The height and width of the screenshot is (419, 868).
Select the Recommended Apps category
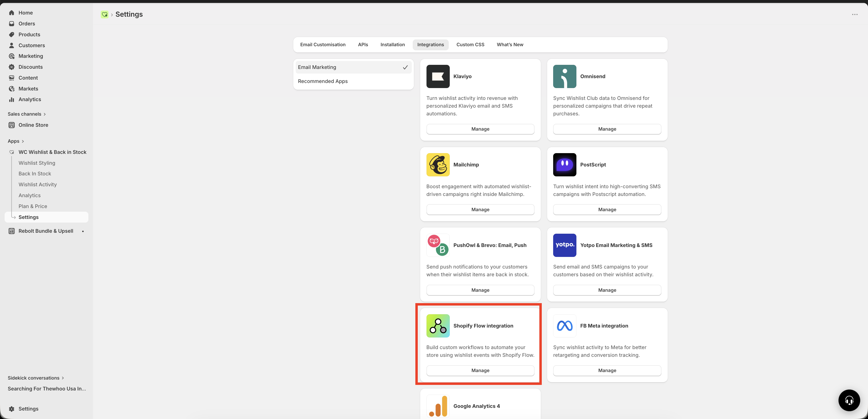pos(353,81)
